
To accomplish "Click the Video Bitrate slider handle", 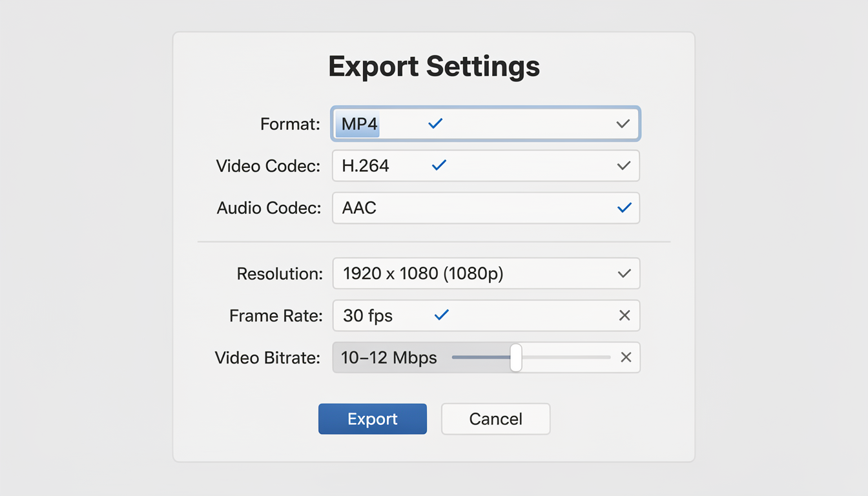I will point(515,357).
